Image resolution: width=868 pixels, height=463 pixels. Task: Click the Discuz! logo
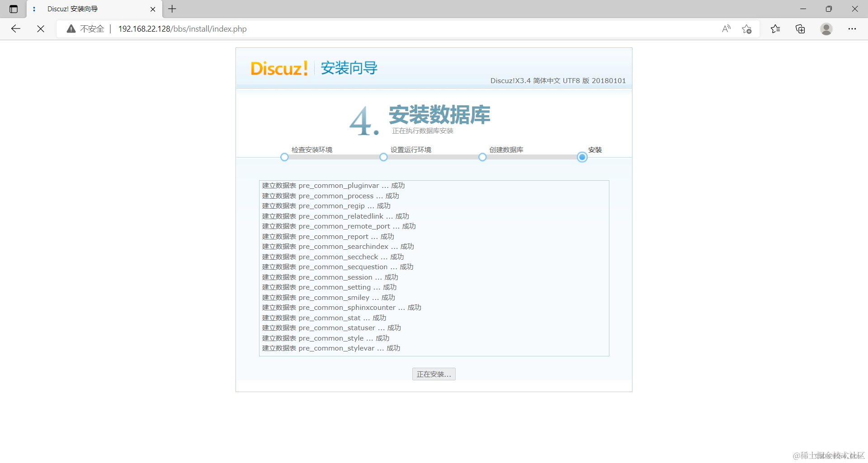279,68
